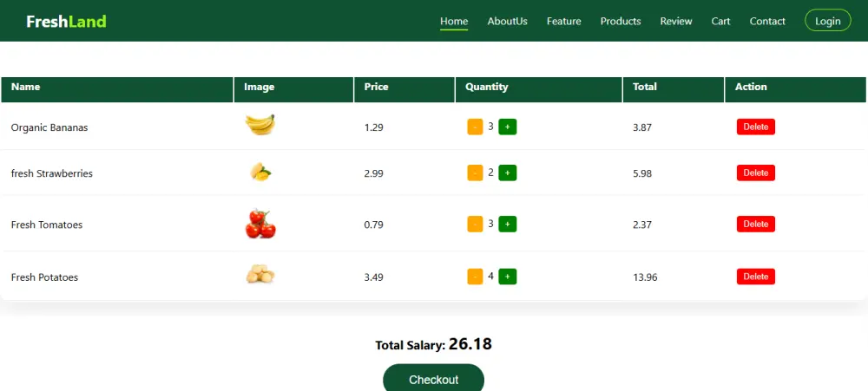Delete fresh Strawberries from cart
The width and height of the screenshot is (868, 391).
click(756, 173)
